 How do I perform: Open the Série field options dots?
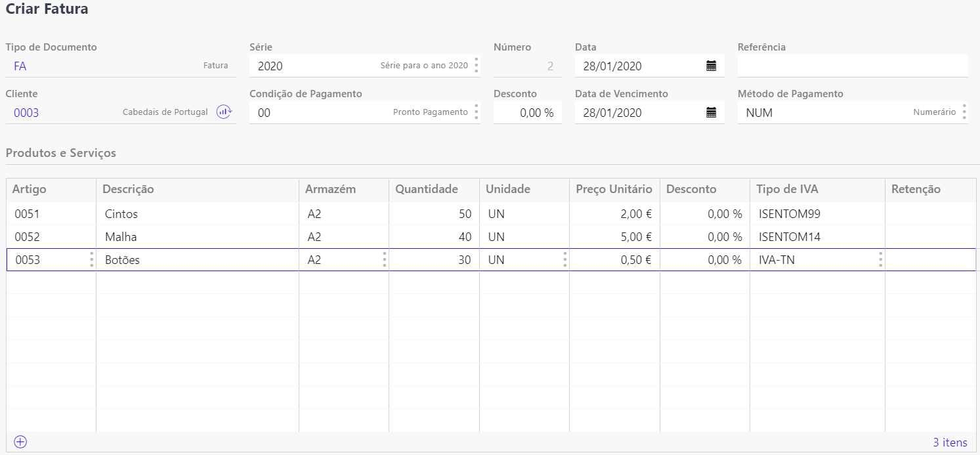(477, 66)
